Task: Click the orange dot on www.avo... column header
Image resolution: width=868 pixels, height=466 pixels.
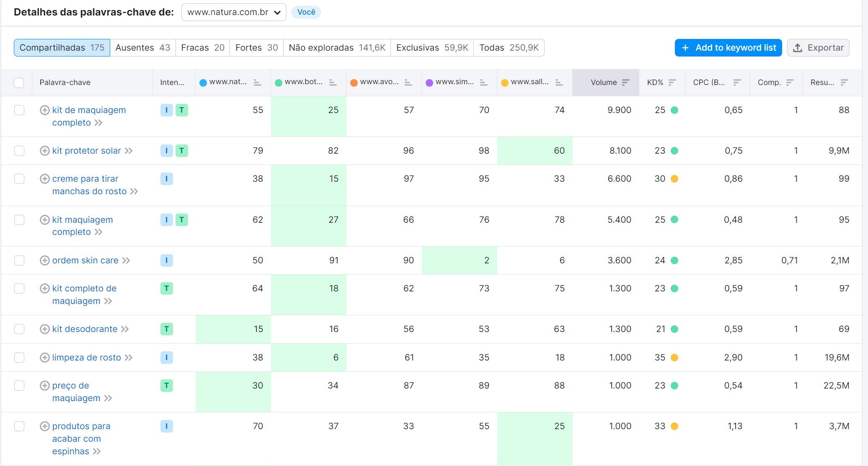Action: tap(354, 82)
